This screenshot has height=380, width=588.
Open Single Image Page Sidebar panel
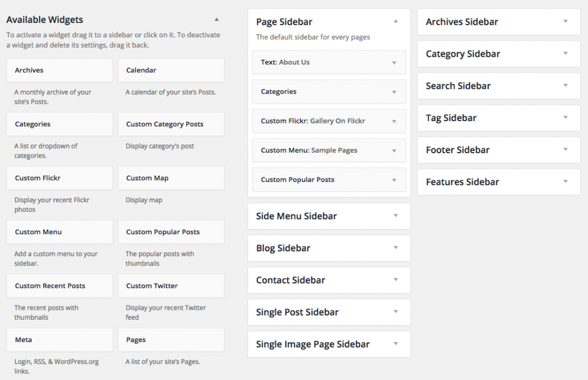(x=396, y=344)
